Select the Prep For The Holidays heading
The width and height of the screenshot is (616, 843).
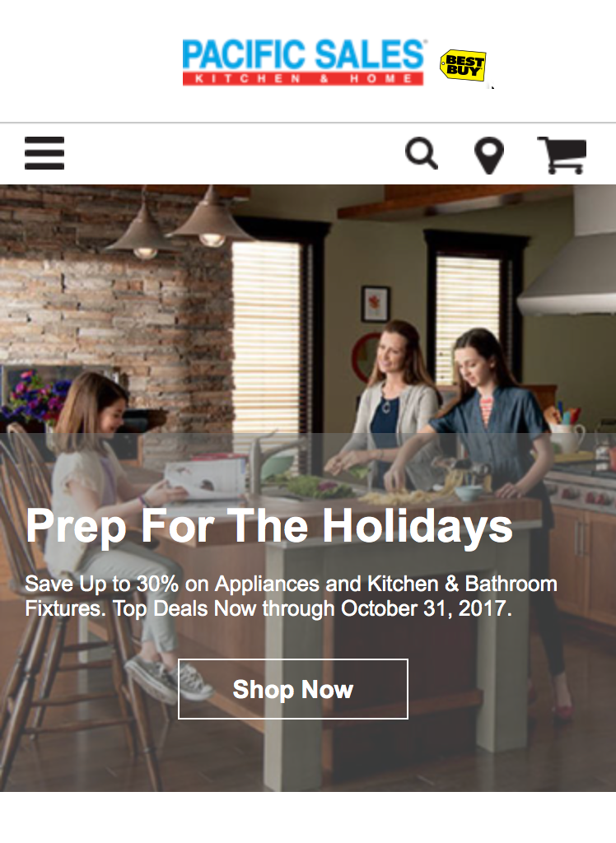point(269,526)
